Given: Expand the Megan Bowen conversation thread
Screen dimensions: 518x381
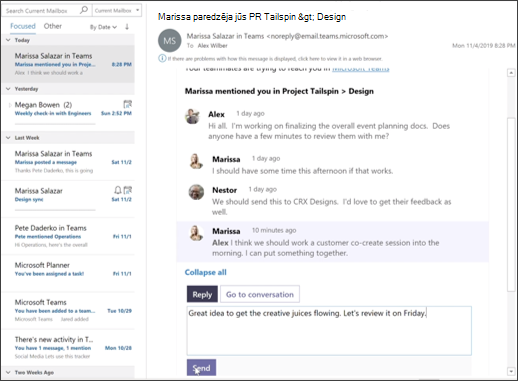Looking at the screenshot, I should [10, 105].
